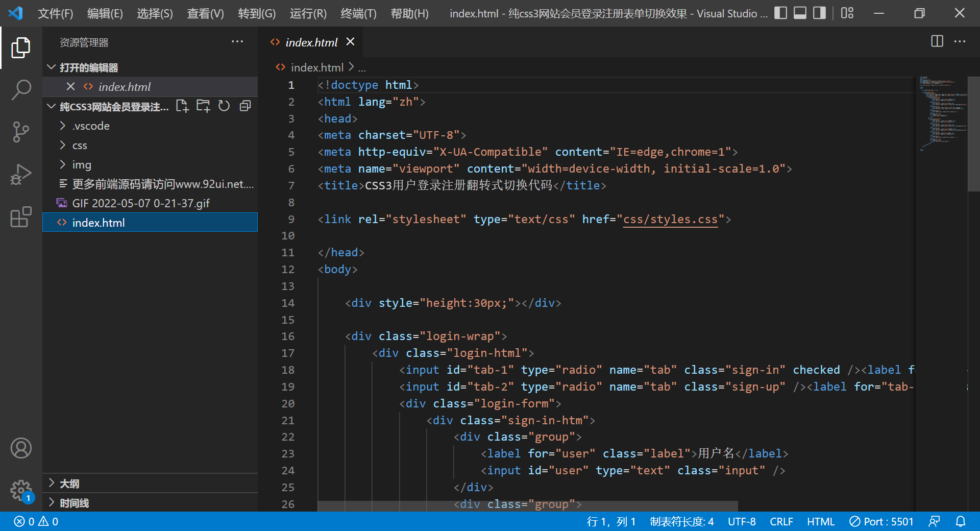Expand the 时间线 timeline section

[150, 503]
